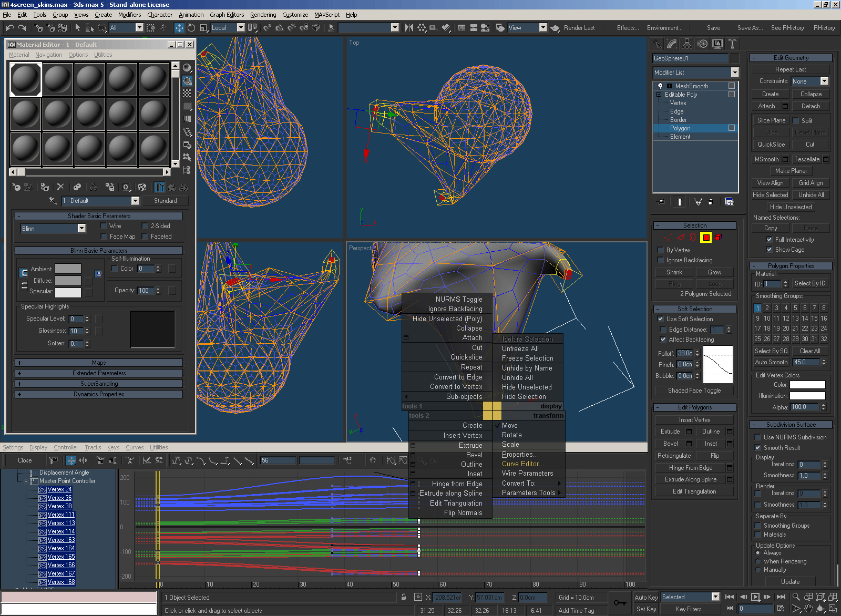
Task: Open the Graph Editors menu
Action: 227,15
